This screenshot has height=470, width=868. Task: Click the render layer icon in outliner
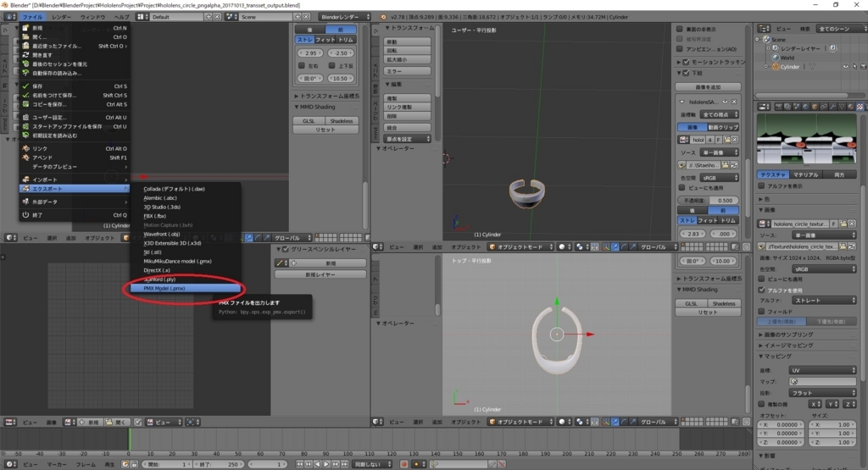pos(776,48)
